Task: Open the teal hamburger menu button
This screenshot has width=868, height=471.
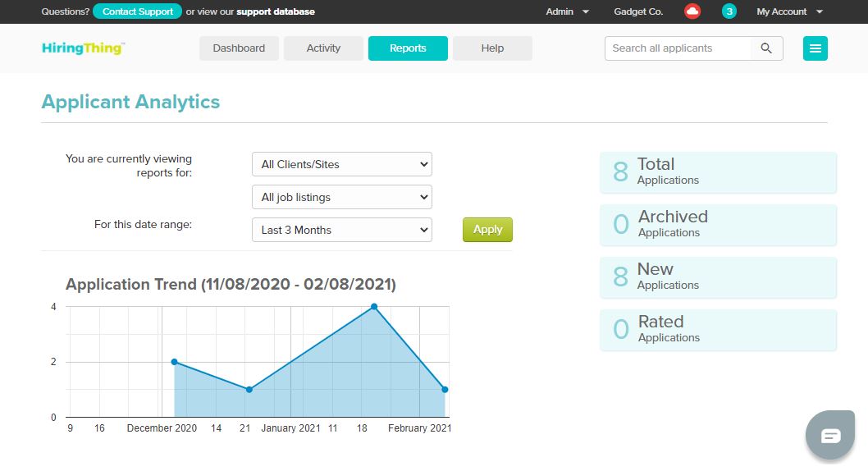Action: [815, 48]
